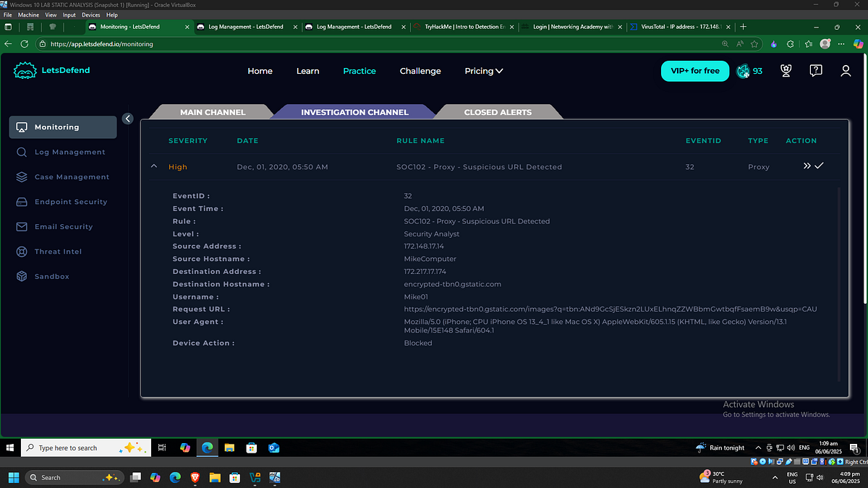Open Outlook from the guest taskbar
868x488 pixels.
pyautogui.click(x=274, y=448)
